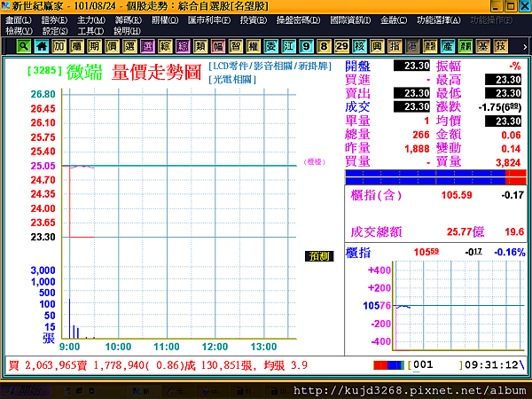Click the 賣量 value 3,824
This screenshot has height=399, width=532.
pos(508,162)
